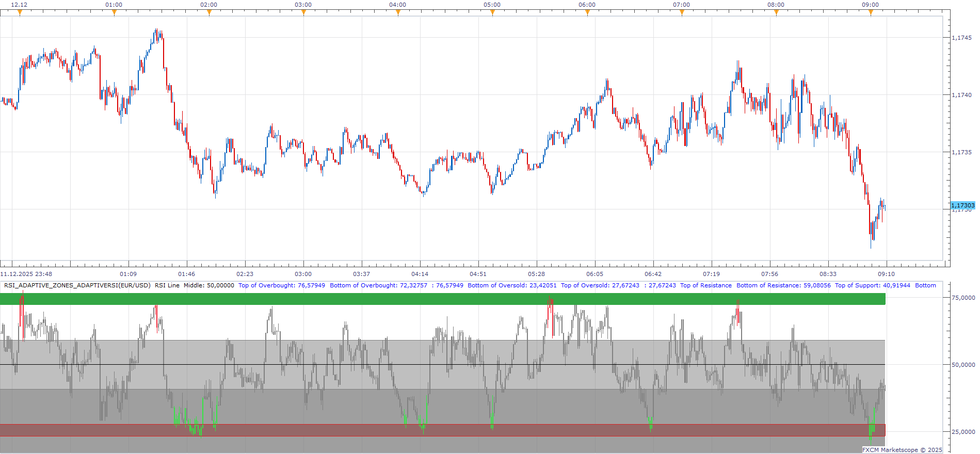Screen dimensions: 980x454
Task: Click the time axis label 04:14
Action: point(420,274)
